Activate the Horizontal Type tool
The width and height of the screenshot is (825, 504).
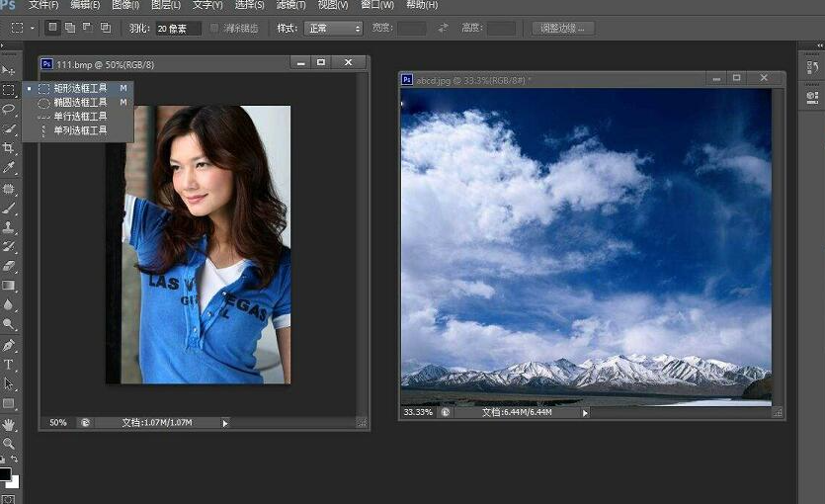[x=9, y=365]
